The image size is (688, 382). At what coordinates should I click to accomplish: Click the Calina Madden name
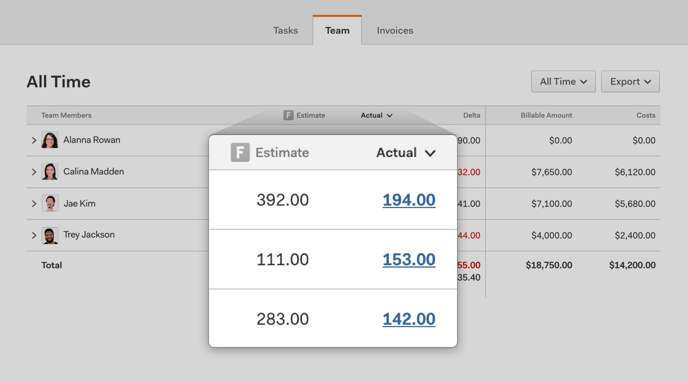[93, 171]
